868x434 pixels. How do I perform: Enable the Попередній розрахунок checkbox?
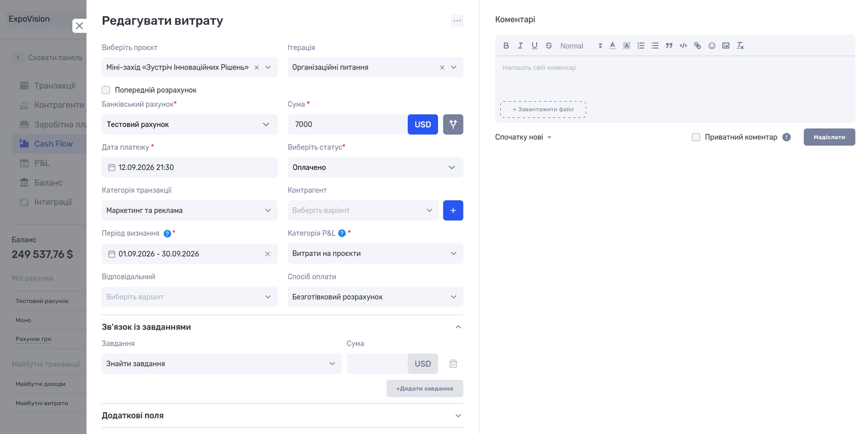tap(106, 90)
